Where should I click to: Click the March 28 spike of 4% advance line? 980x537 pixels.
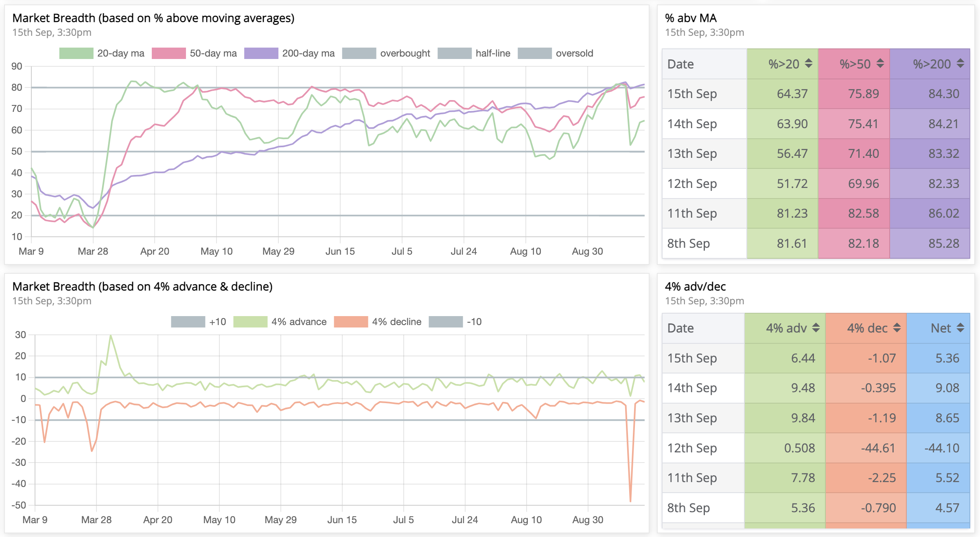(111, 336)
